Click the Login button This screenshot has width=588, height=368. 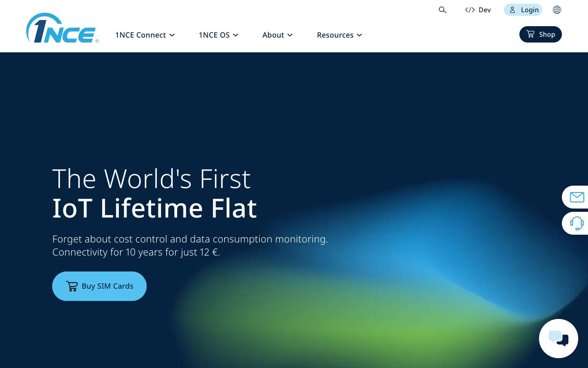(x=523, y=10)
